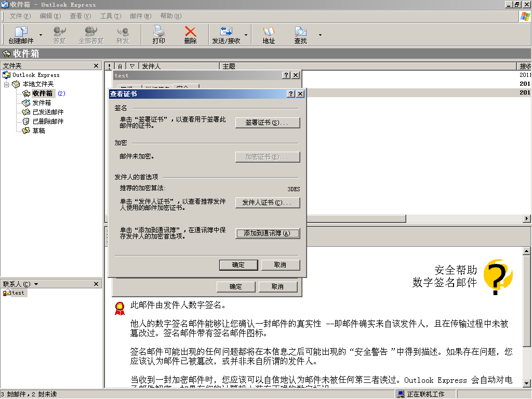
Task: Click 签署证书(S)... button
Action: pyautogui.click(x=268, y=123)
